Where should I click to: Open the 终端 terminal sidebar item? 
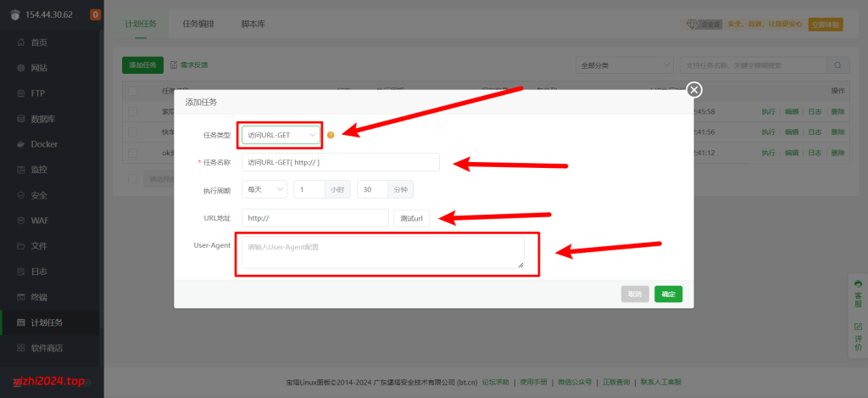[38, 297]
